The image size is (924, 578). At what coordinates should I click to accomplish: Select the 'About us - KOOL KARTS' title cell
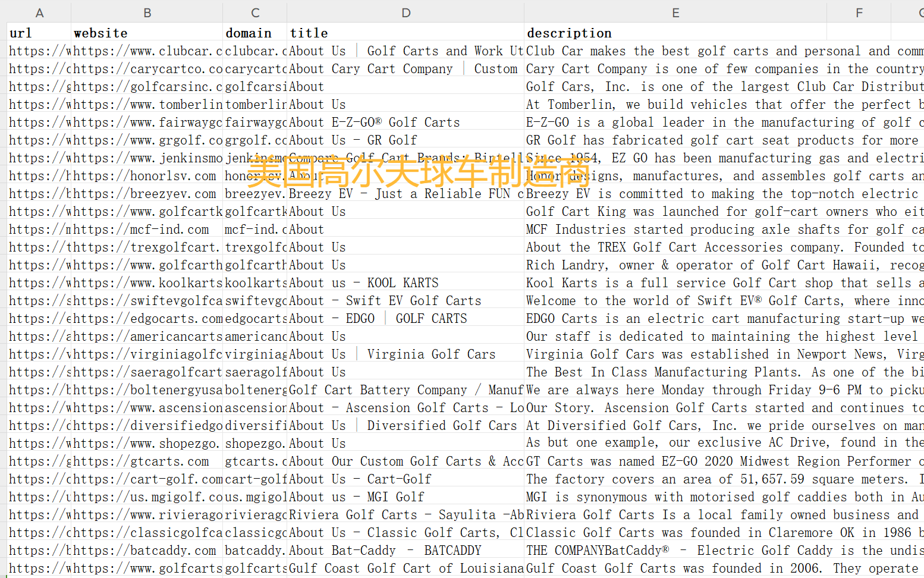406,282
